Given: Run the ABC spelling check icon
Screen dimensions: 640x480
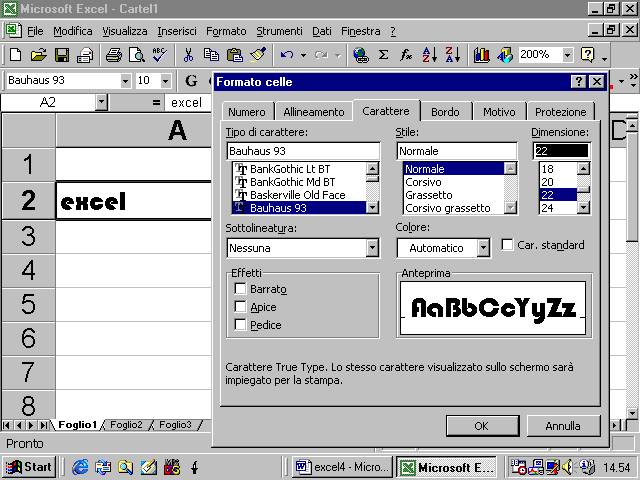Looking at the screenshot, I should [159, 55].
